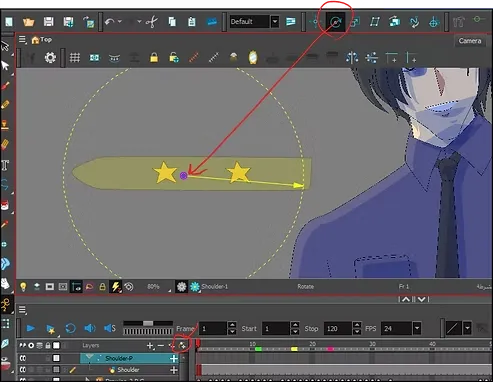
Task: Switch to the Camera tab
Action: (470, 41)
